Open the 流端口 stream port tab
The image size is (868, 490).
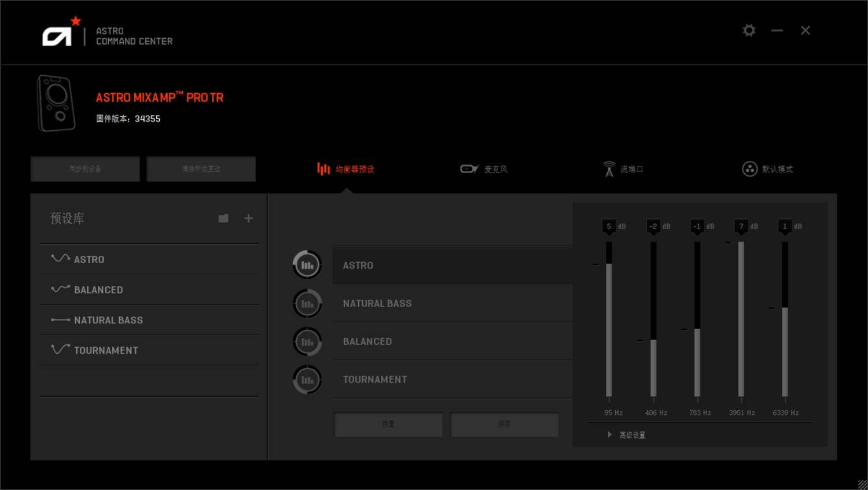[x=623, y=169]
